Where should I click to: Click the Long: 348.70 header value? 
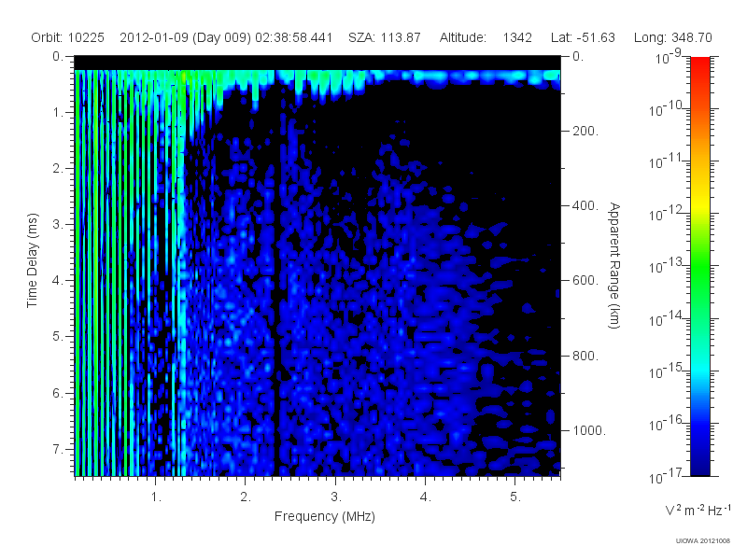(672, 37)
